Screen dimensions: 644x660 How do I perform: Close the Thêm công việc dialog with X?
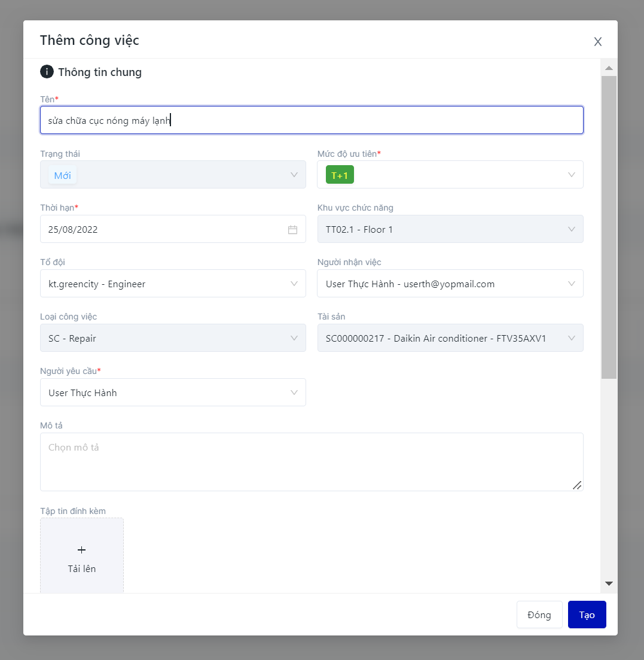[x=597, y=41]
